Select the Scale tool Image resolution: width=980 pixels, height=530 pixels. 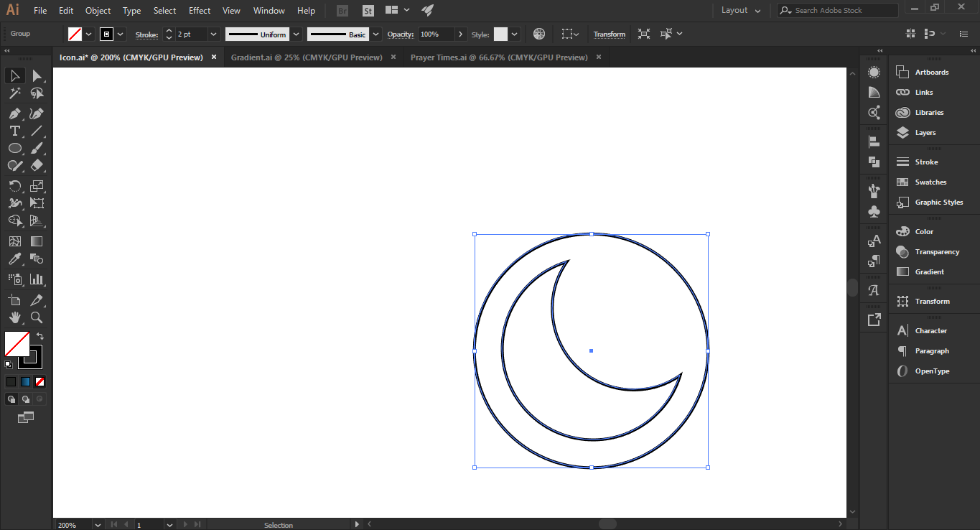point(37,186)
